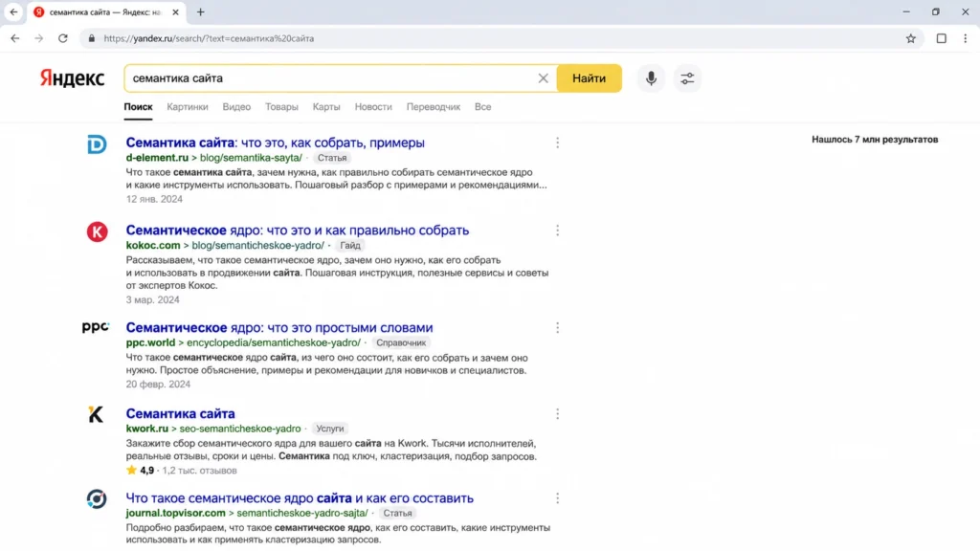Open options menu for kokoc.com result
The image size is (980, 551).
coord(557,231)
